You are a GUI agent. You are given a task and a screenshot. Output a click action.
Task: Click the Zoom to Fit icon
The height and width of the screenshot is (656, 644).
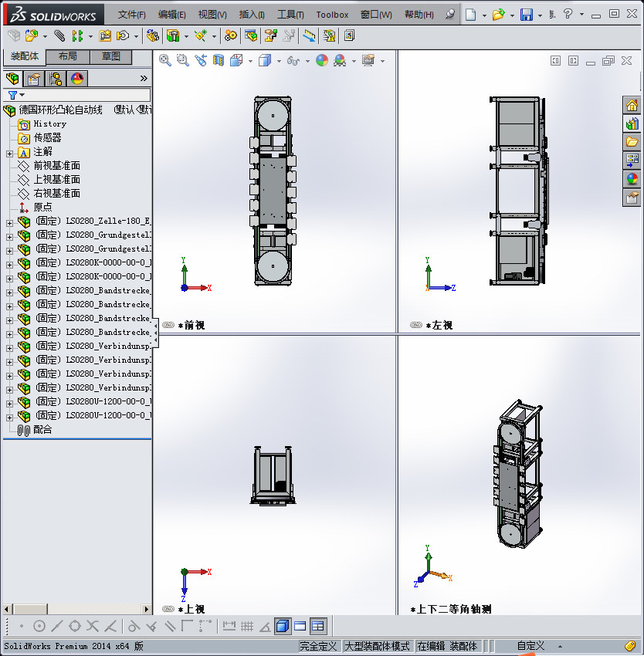click(x=165, y=61)
